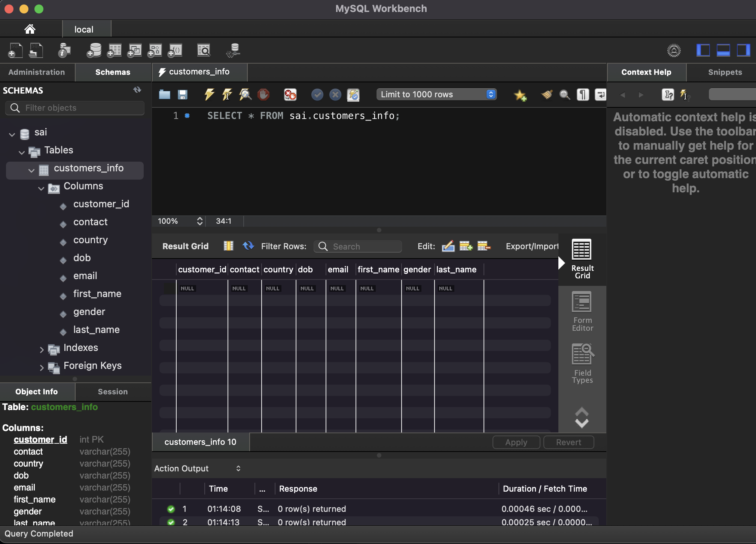
Task: Toggle the bottom output panel visibility
Action: point(723,50)
